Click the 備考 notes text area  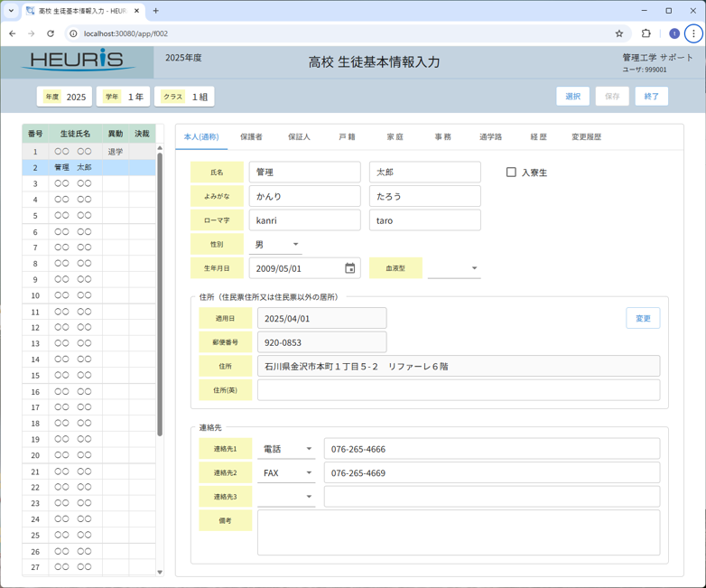click(x=459, y=533)
